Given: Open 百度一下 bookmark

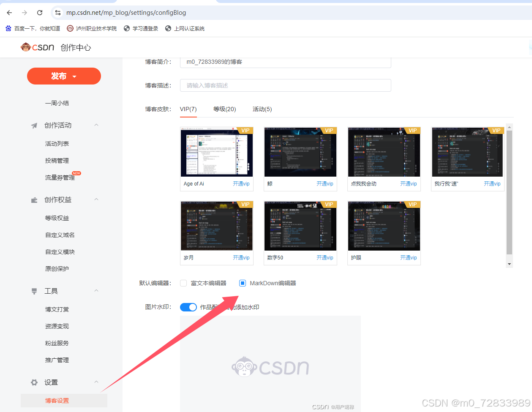Looking at the screenshot, I should (x=33, y=28).
